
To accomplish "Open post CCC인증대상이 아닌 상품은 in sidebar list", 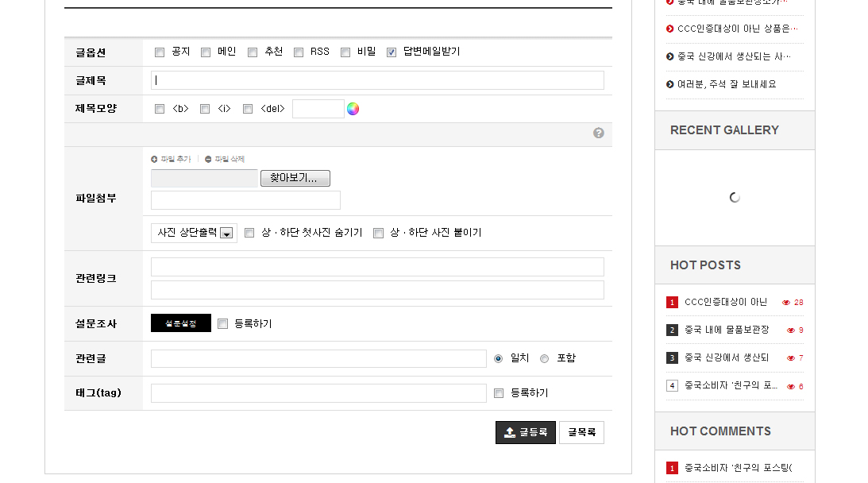I will 738,29.
